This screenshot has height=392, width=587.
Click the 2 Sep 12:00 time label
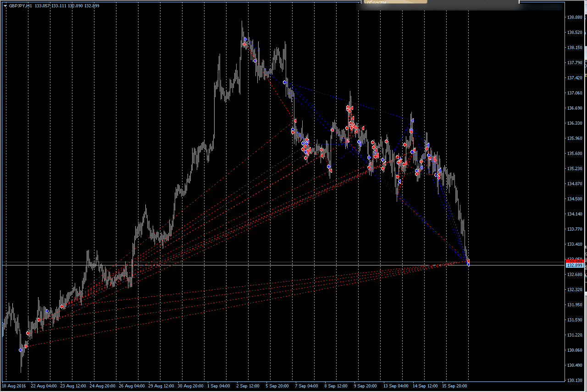(x=249, y=386)
